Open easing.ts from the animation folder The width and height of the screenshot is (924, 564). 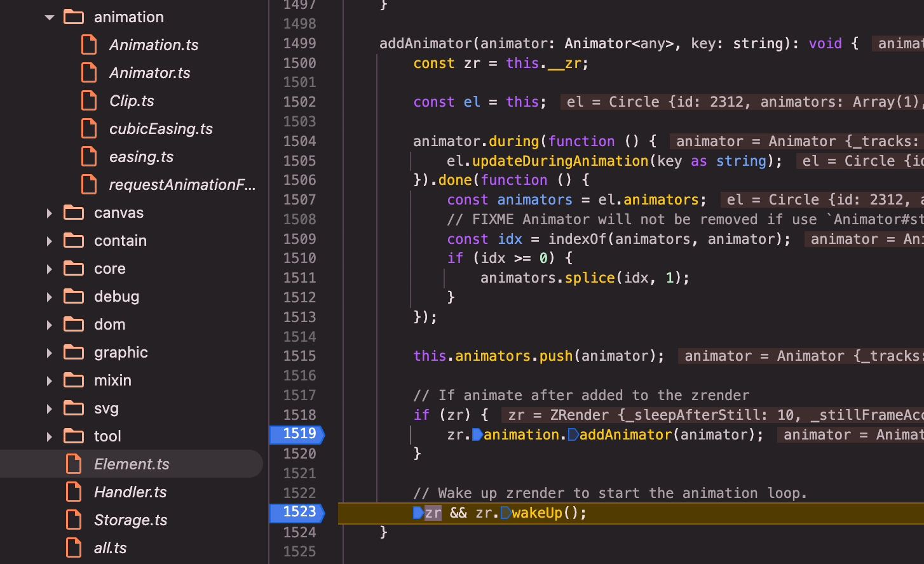(141, 157)
